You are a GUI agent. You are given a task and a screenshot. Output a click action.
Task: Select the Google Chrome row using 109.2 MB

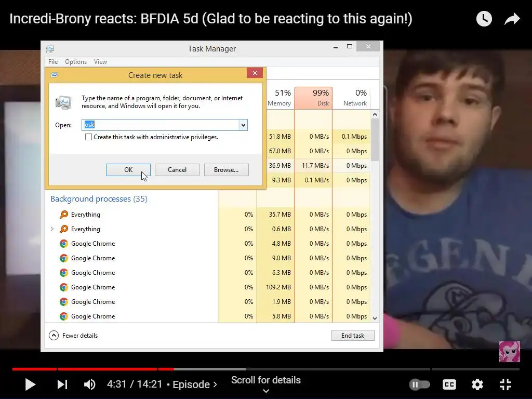pos(208,287)
